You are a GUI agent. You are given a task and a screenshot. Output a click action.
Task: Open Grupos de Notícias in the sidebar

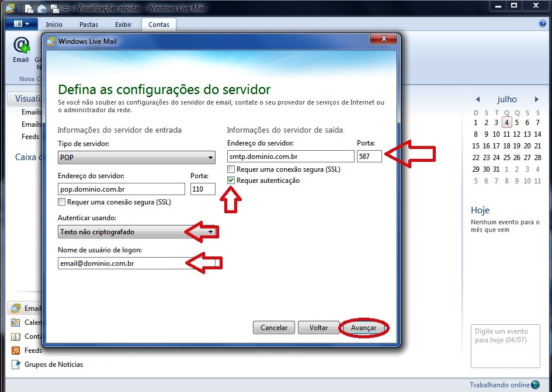16,365
